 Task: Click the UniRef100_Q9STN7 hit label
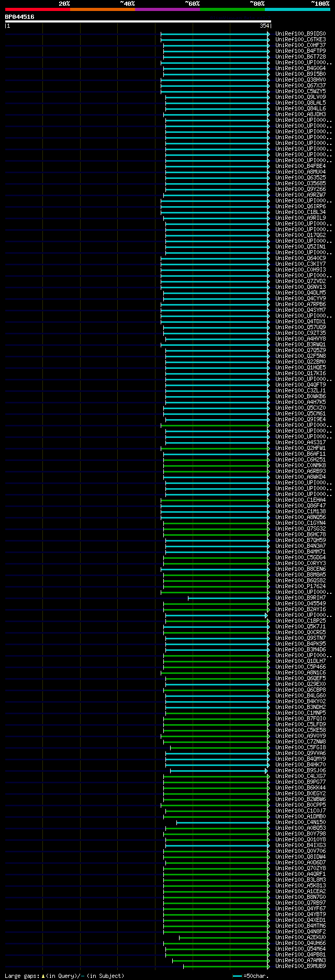click(300, 638)
